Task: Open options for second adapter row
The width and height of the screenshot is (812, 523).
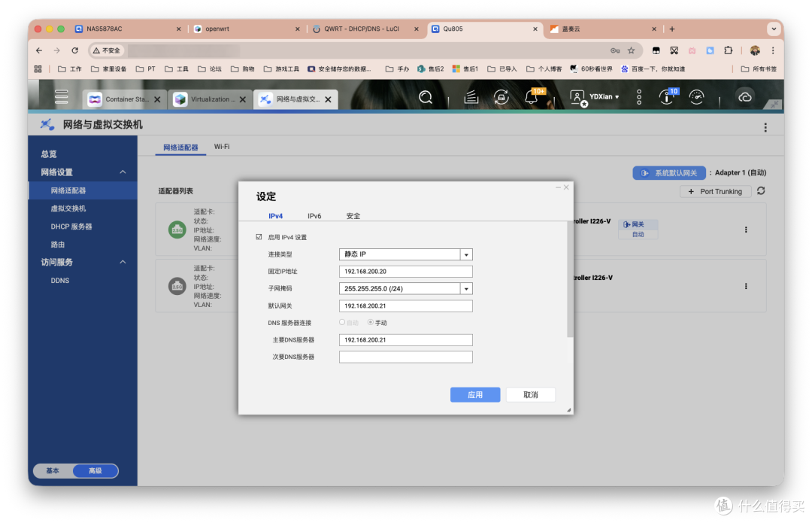Action: tap(746, 286)
